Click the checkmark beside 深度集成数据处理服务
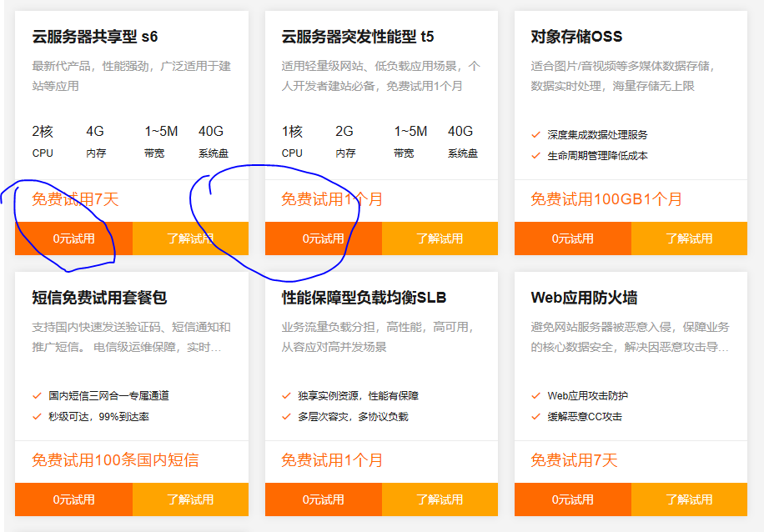764x532 pixels. click(x=536, y=134)
